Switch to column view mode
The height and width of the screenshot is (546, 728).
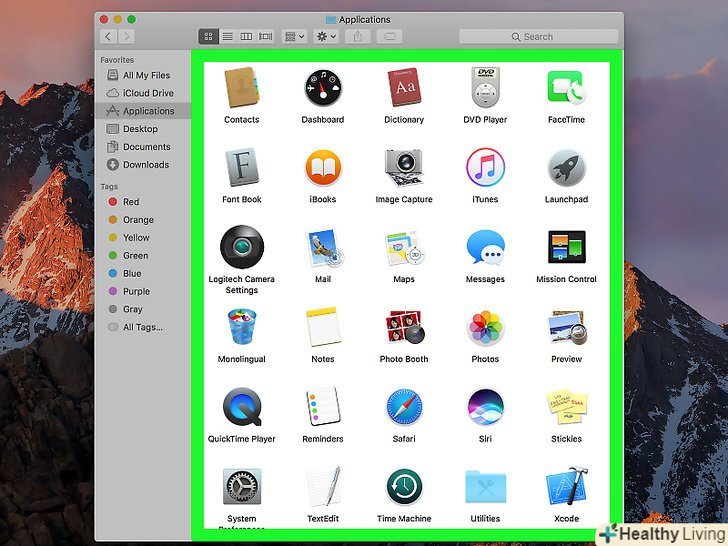(246, 36)
